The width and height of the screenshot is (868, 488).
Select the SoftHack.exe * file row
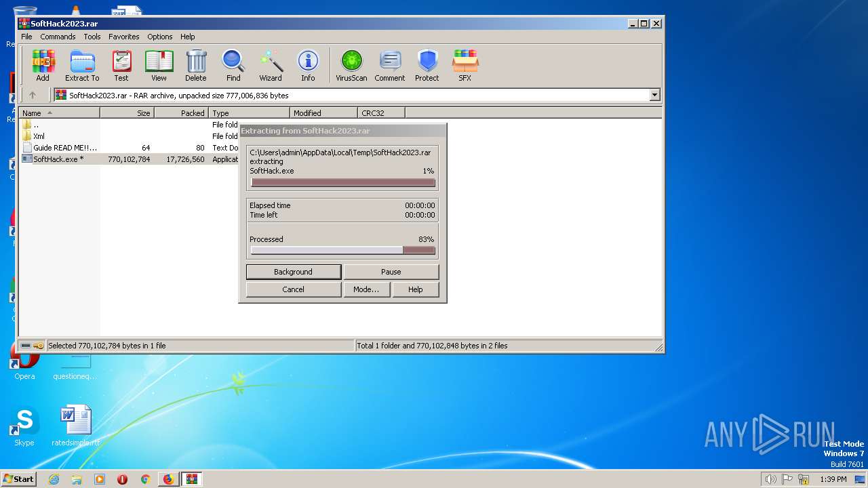click(x=129, y=159)
